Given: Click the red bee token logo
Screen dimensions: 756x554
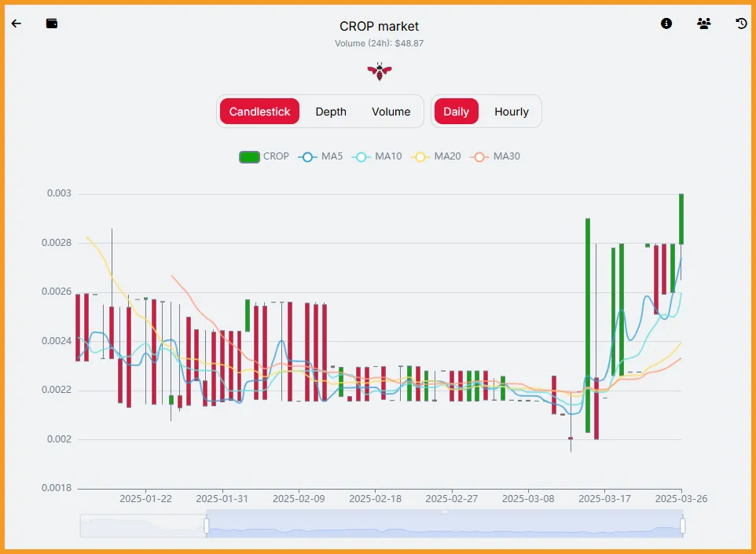Looking at the screenshot, I should (x=380, y=72).
